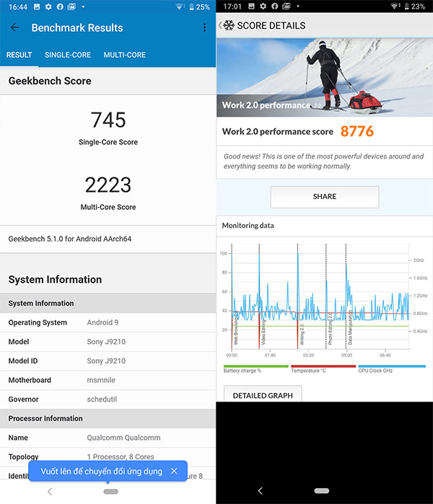Tap the Model ID Sony J9210 row
433x504 pixels.
pyautogui.click(x=108, y=361)
